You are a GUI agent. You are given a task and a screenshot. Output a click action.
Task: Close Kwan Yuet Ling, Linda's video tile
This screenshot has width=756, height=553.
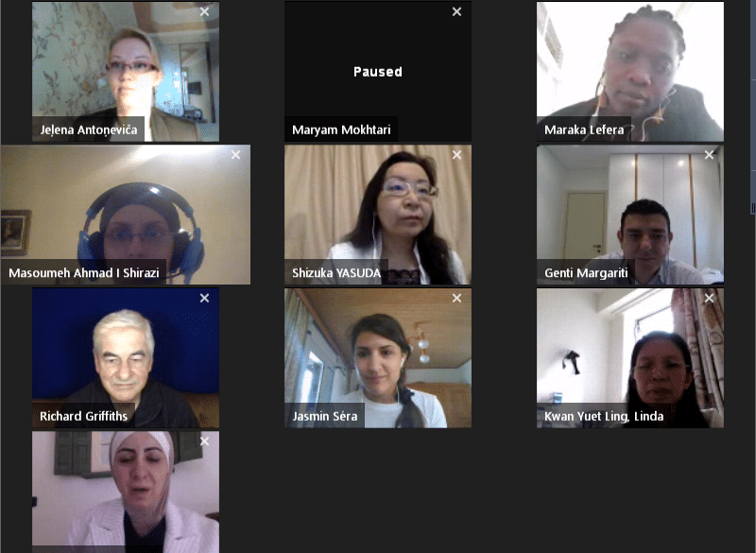tap(709, 299)
